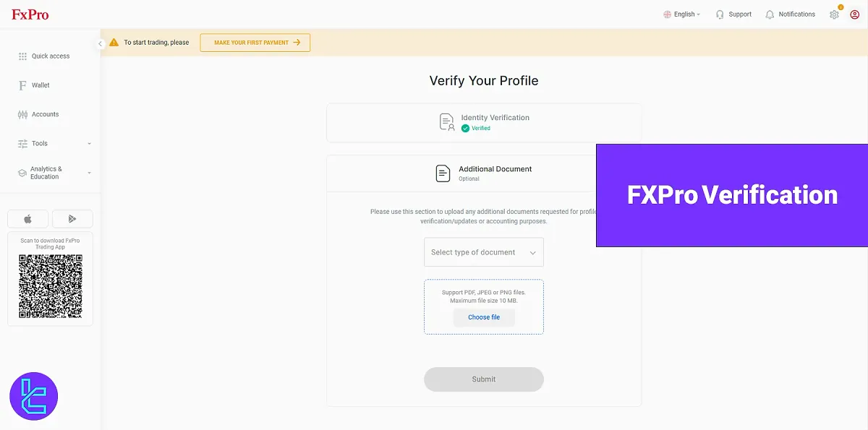Image resolution: width=868 pixels, height=430 pixels.
Task: Open the App Store download button
Action: click(27, 218)
